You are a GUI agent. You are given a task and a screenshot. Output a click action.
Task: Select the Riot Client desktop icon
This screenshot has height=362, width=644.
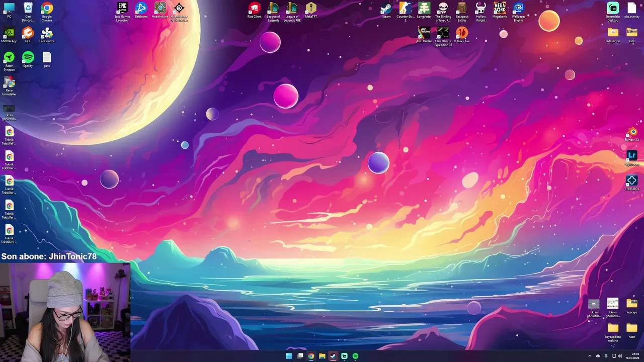pyautogui.click(x=255, y=10)
